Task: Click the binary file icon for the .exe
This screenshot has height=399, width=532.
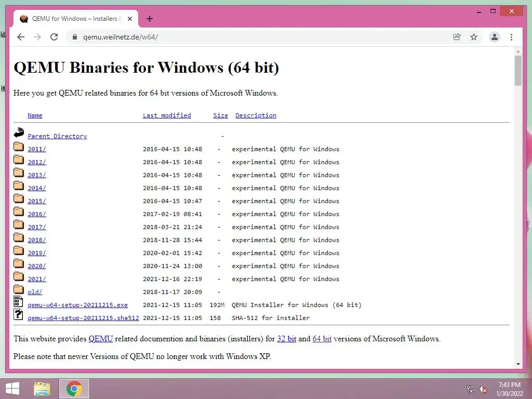Action: click(x=18, y=301)
